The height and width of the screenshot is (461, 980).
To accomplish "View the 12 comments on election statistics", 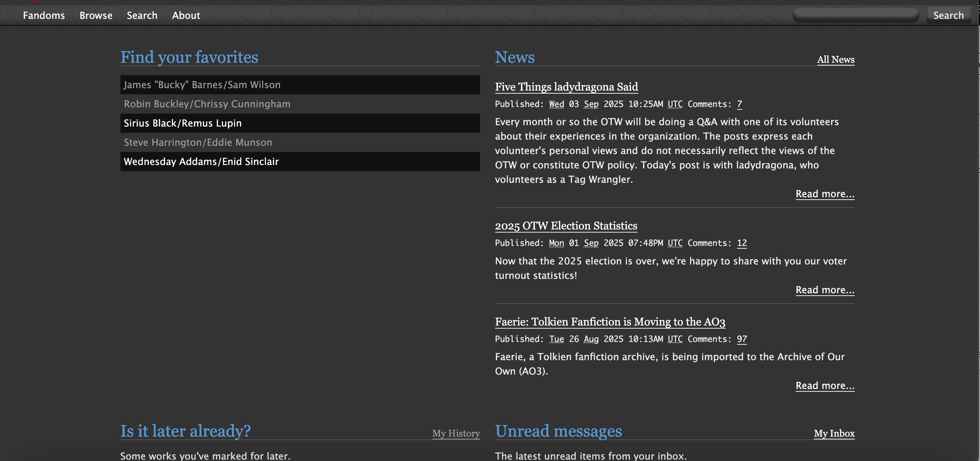I will (x=742, y=243).
